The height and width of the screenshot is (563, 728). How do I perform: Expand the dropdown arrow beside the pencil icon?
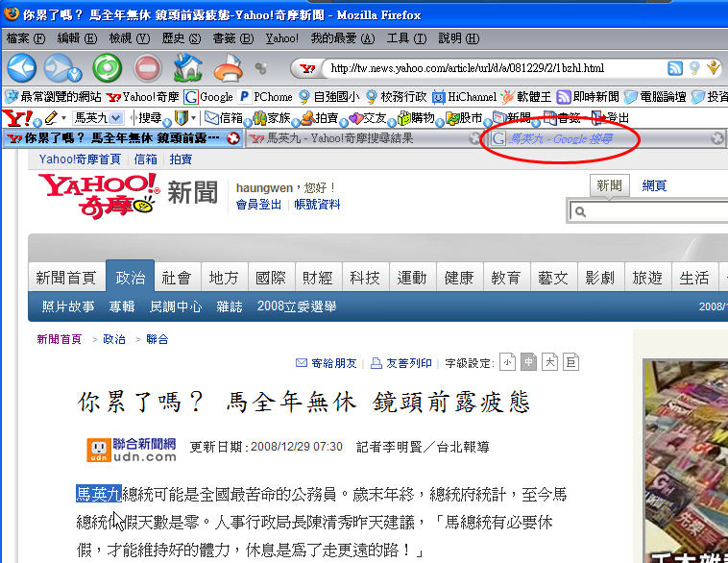pos(63,118)
